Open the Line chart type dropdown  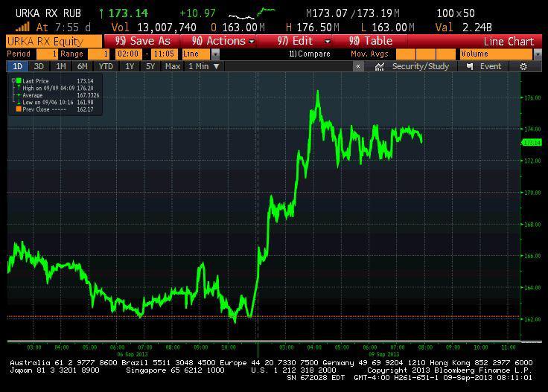(x=216, y=54)
